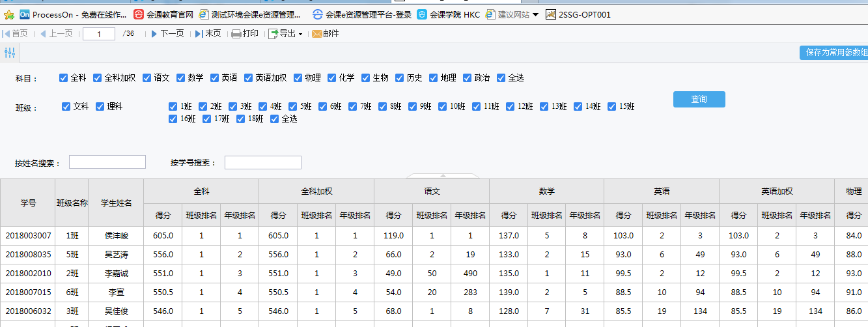This screenshot has height=327, width=868.
Task: Expand the 建议网站 dropdown arrow
Action: 535,14
